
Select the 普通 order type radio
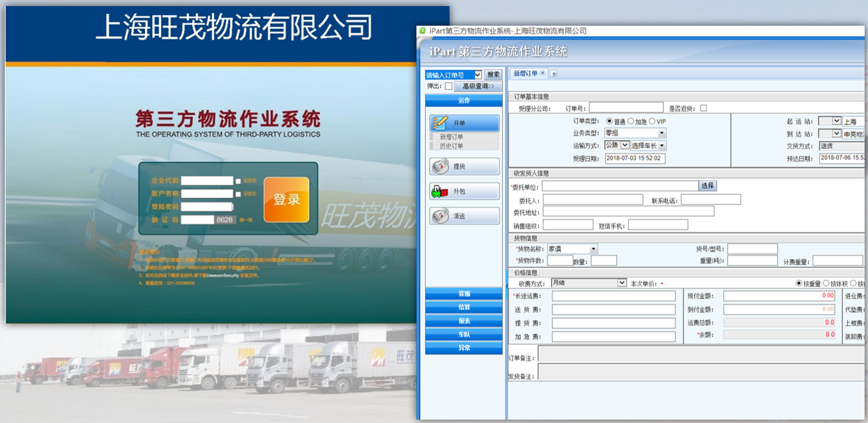pyautogui.click(x=609, y=121)
